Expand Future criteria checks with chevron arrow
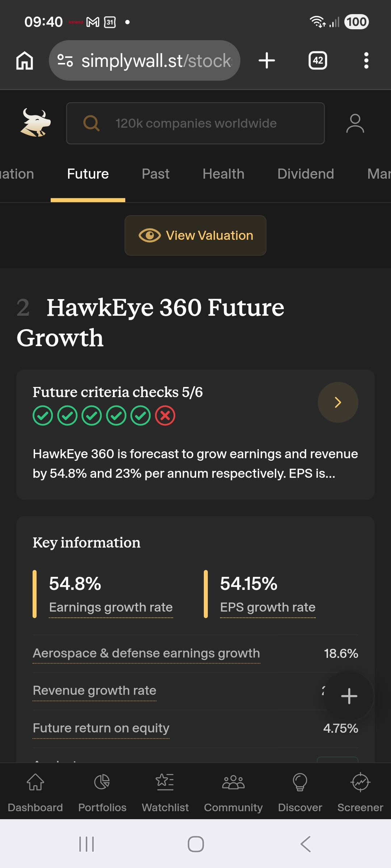 (x=338, y=402)
